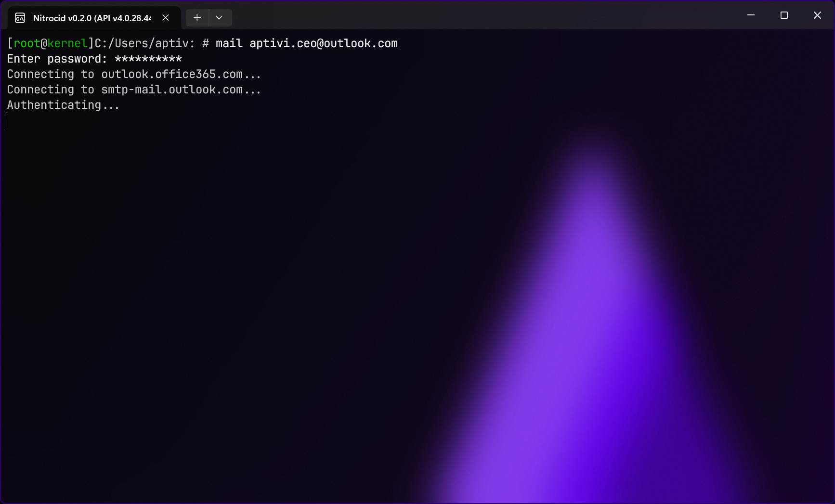Viewport: 835px width, 504px height.
Task: Minimize the terminal window
Action: 751,15
